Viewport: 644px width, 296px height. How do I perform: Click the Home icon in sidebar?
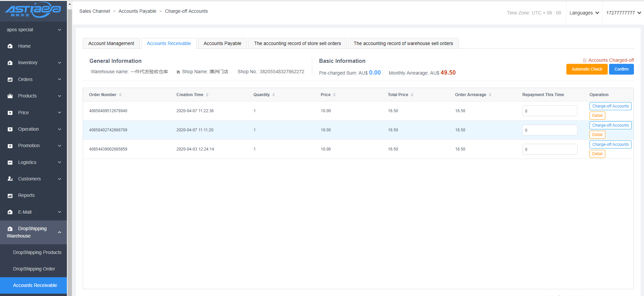[10, 46]
